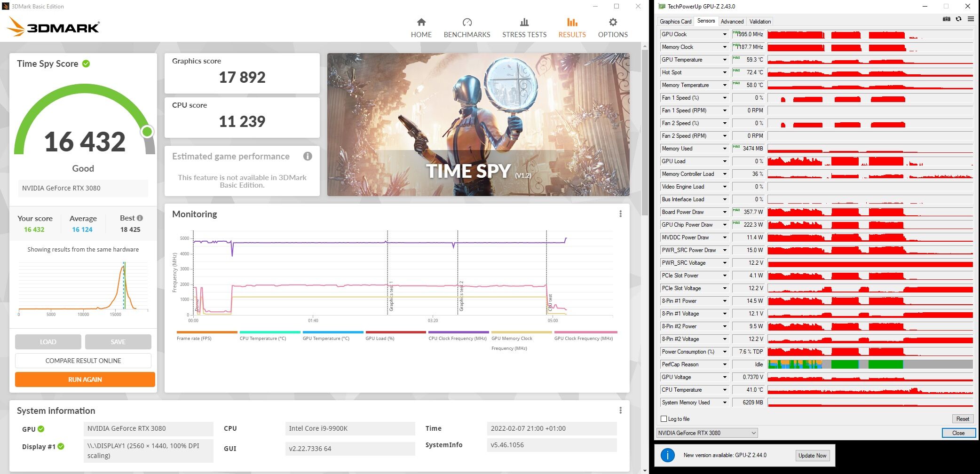980x474 pixels.
Task: Click Update Now for GPU-Z 2.44.0
Action: [812, 455]
